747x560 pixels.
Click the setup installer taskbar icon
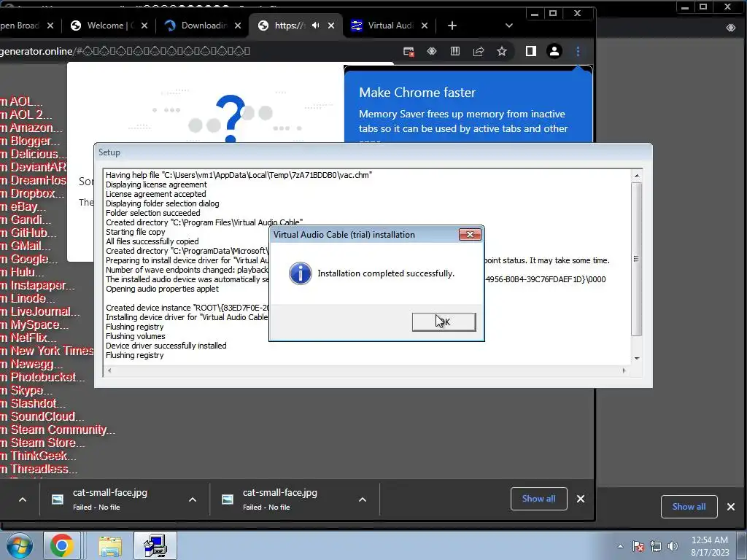point(155,545)
